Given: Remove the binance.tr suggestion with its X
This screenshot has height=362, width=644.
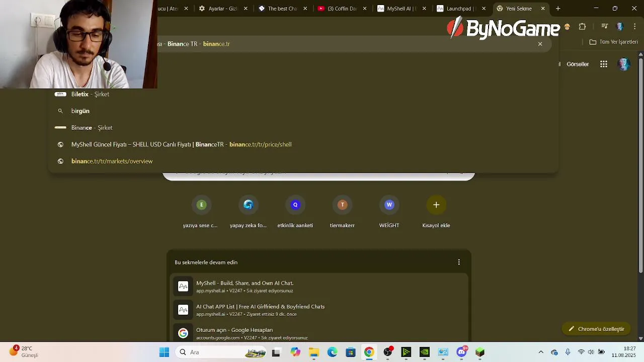Looking at the screenshot, I should click(540, 44).
